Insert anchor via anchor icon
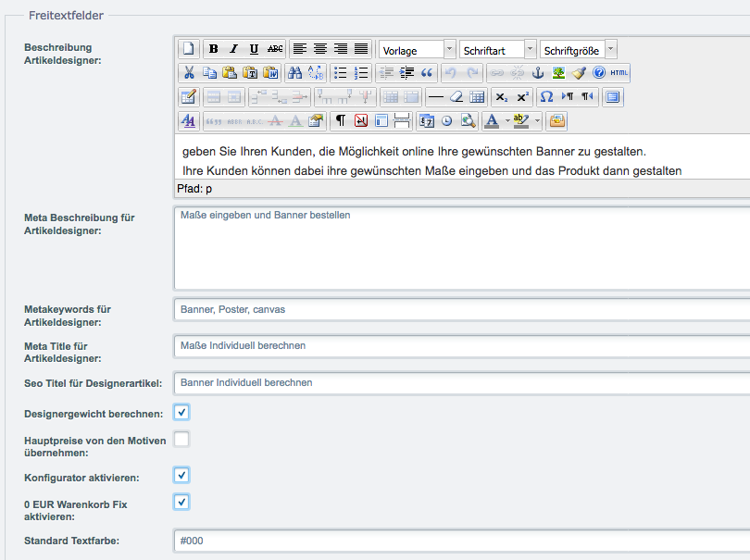 538,72
